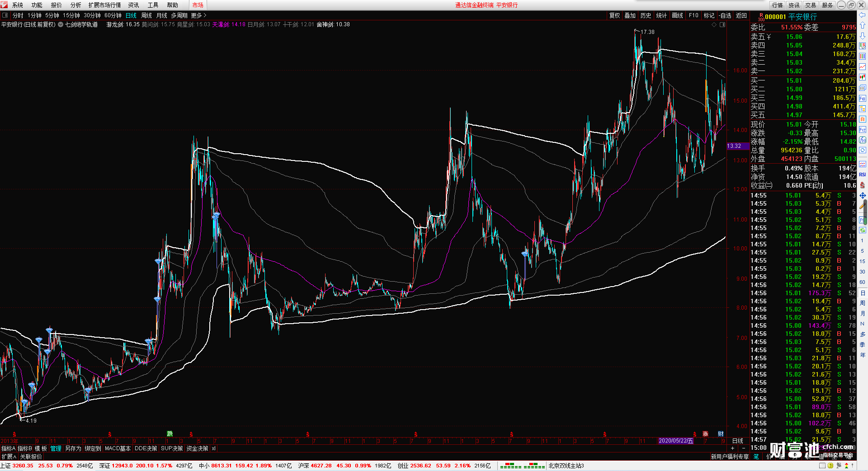The image size is (868, 471).
Task: Click the small panel icon left of 分时
Action: click(x=5, y=15)
